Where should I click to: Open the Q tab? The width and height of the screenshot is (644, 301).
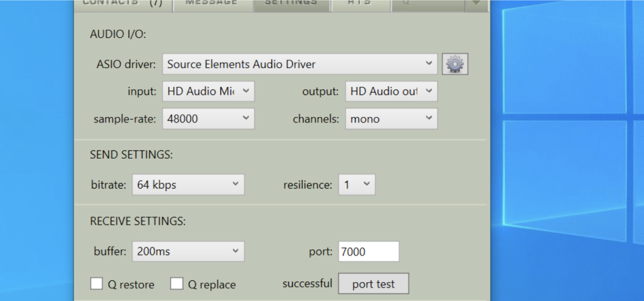point(426,3)
